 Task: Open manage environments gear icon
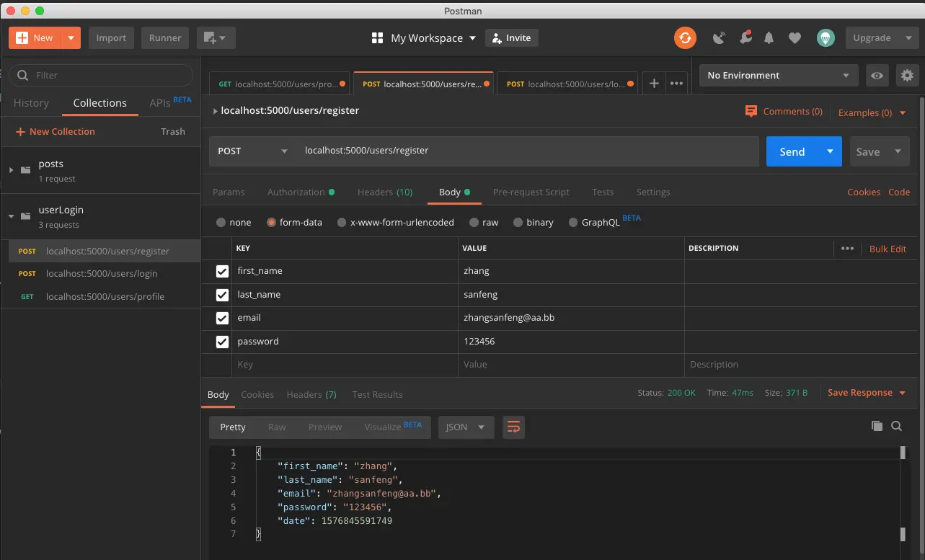pyautogui.click(x=907, y=76)
